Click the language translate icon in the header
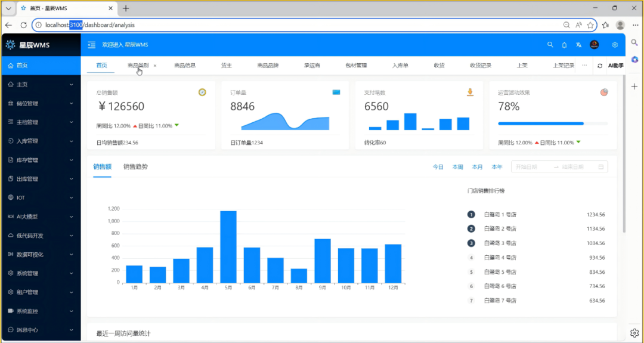 tap(579, 45)
